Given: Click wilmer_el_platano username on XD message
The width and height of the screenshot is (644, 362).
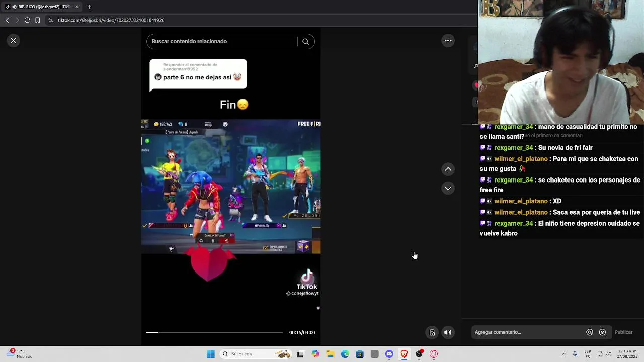Looking at the screenshot, I should coord(521,201).
